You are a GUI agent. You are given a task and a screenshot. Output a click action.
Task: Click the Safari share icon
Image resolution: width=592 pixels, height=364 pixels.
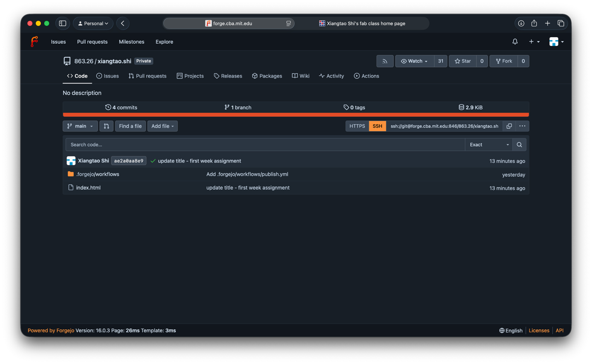534,24
